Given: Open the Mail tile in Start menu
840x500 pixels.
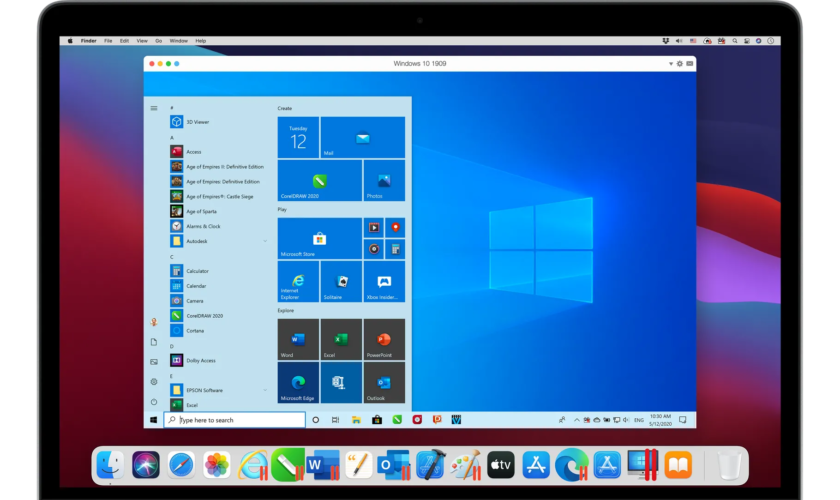Looking at the screenshot, I should [x=362, y=138].
